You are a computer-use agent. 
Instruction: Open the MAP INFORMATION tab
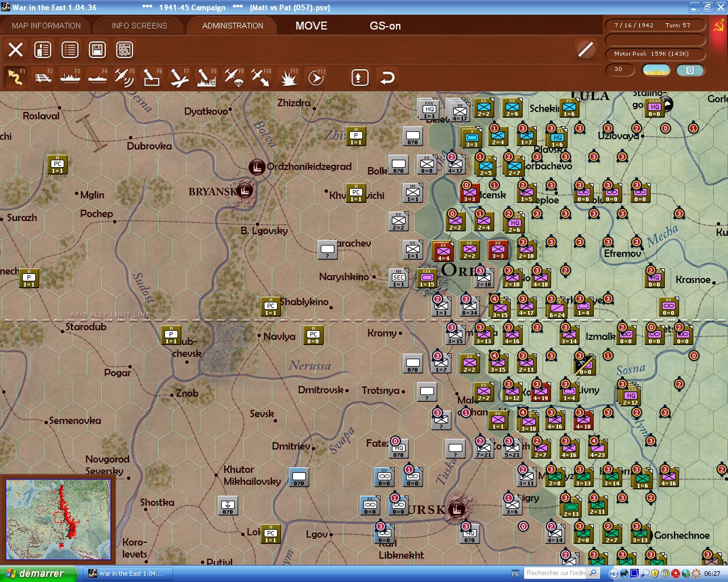[x=46, y=26]
